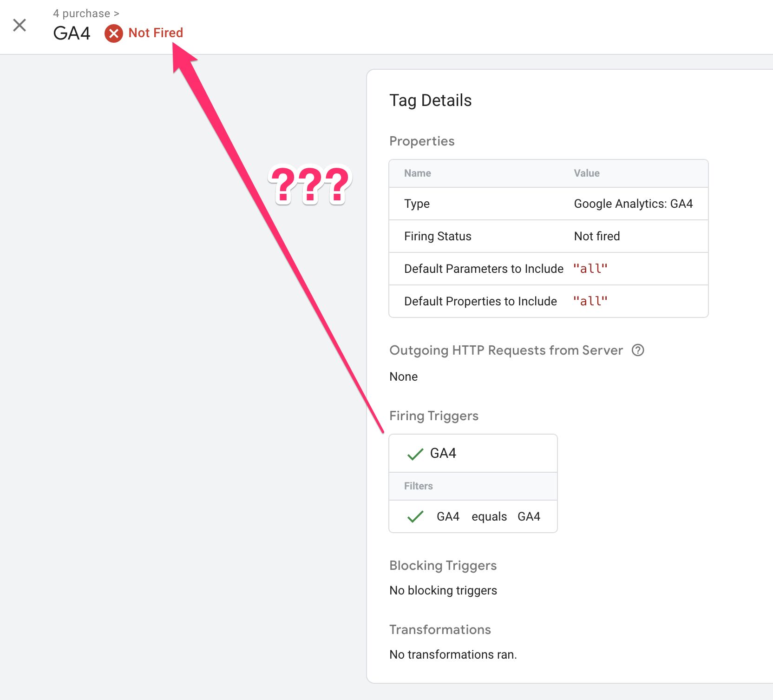Click the green checkmark beside GA4 trigger
The image size is (773, 700).
(x=415, y=454)
